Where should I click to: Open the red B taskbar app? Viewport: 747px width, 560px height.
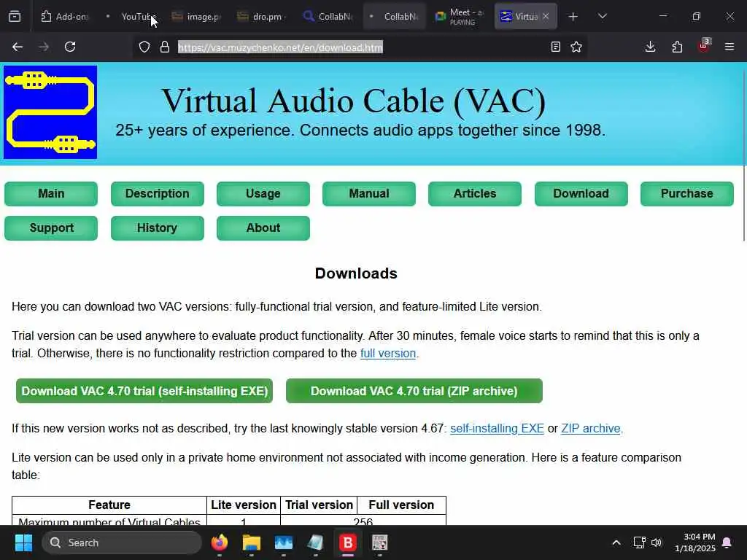click(x=348, y=542)
